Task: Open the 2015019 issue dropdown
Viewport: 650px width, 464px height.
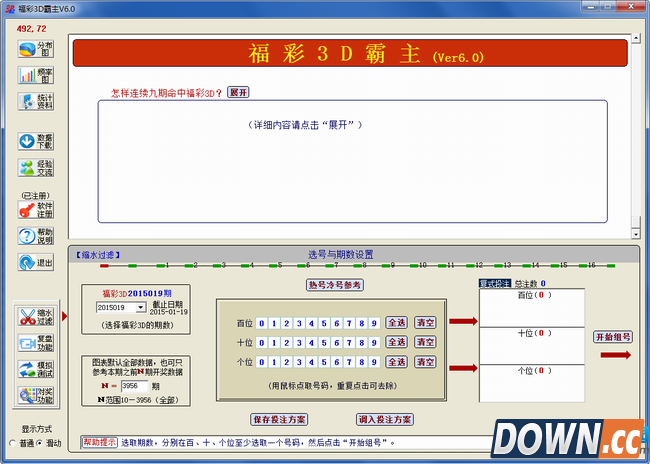Action: (141, 307)
